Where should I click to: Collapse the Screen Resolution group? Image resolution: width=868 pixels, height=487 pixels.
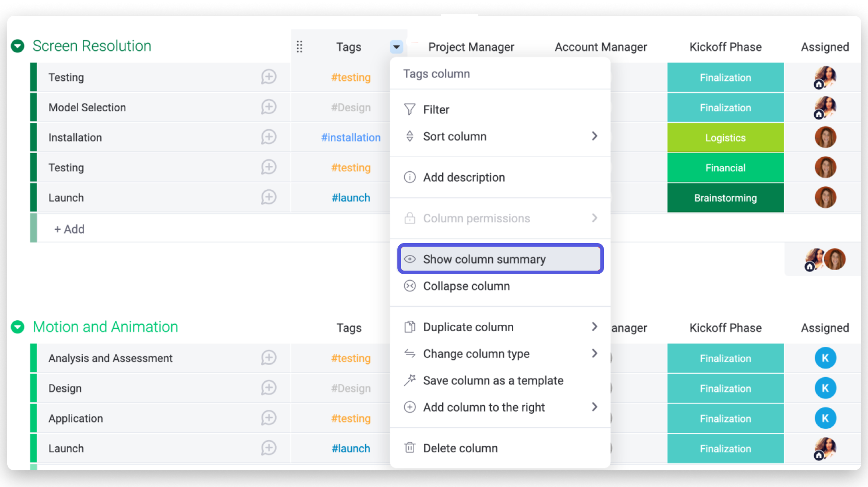pyautogui.click(x=18, y=46)
